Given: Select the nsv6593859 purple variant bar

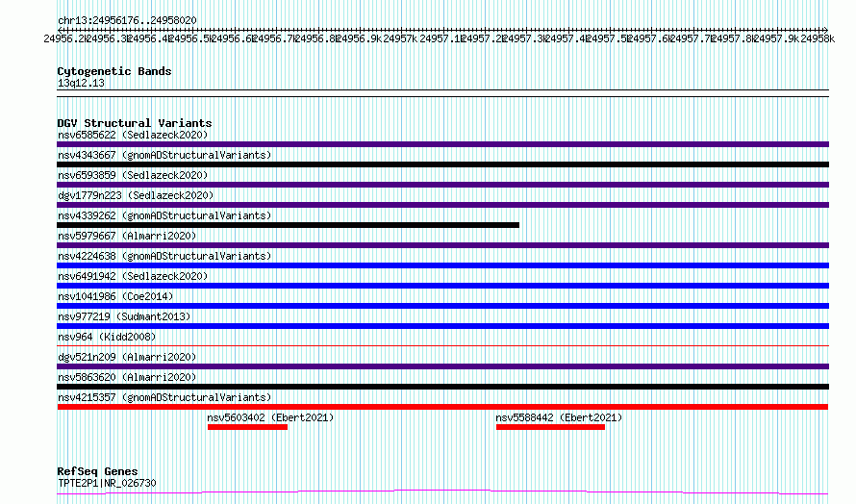Looking at the screenshot, I should point(442,185).
